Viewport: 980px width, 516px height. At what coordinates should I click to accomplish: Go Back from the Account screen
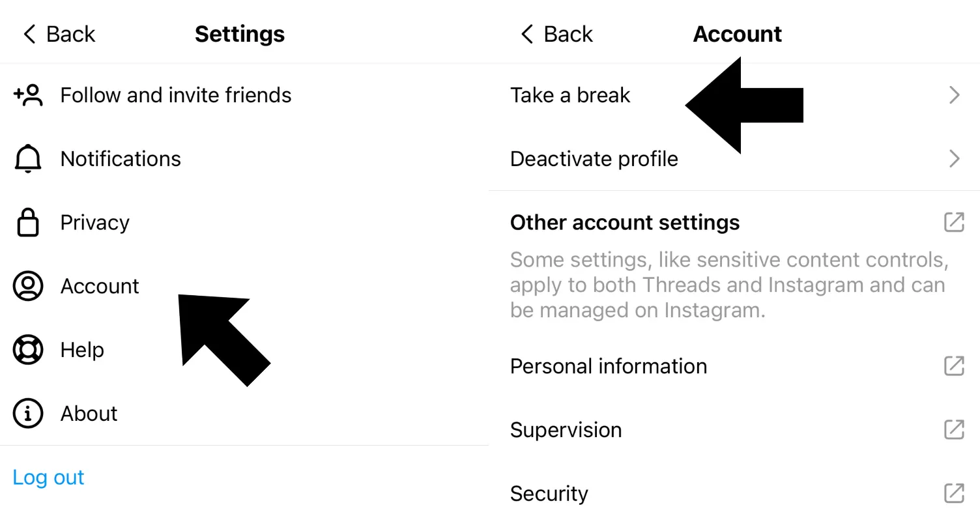point(556,34)
